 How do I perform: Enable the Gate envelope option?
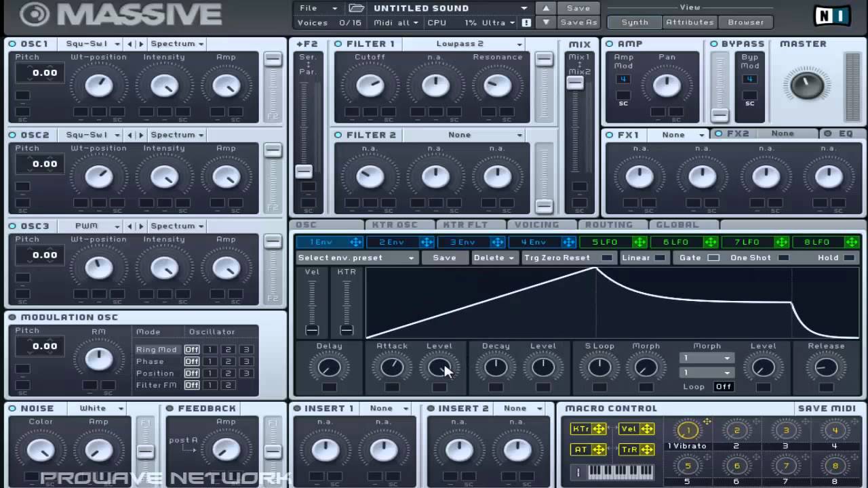[x=713, y=258]
